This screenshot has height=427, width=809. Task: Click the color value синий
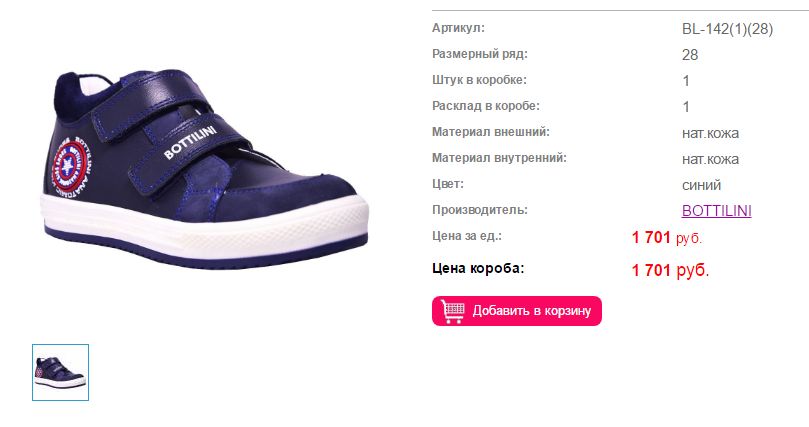tap(701, 185)
